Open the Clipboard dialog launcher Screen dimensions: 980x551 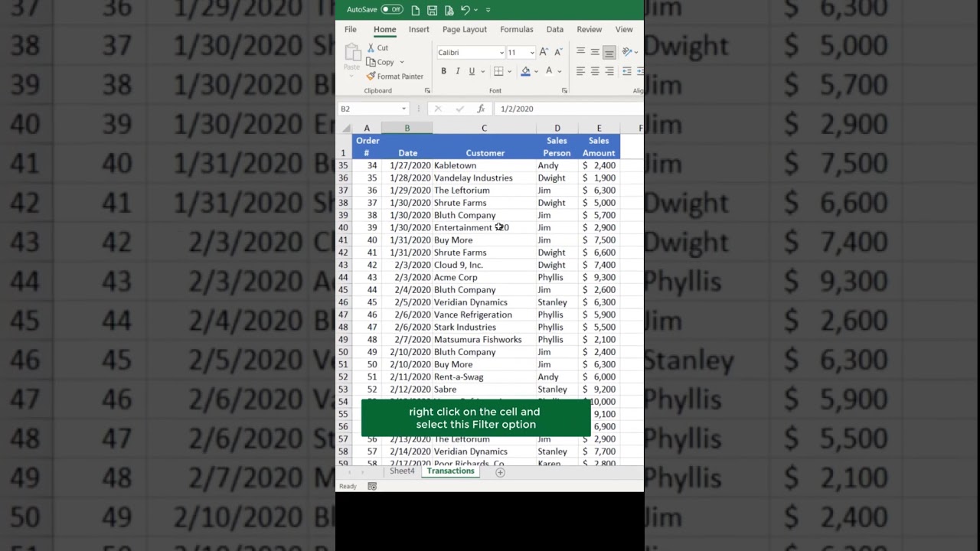pyautogui.click(x=427, y=90)
